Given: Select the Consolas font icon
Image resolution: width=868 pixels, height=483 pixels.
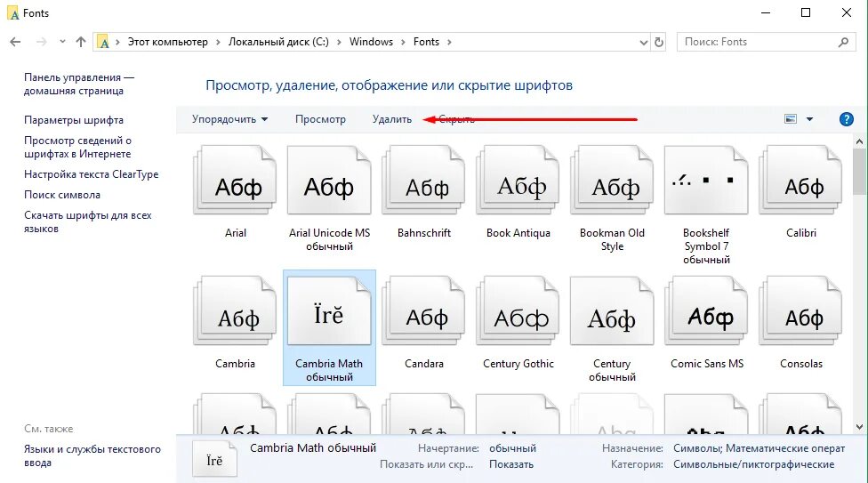Looking at the screenshot, I should coord(801,311).
